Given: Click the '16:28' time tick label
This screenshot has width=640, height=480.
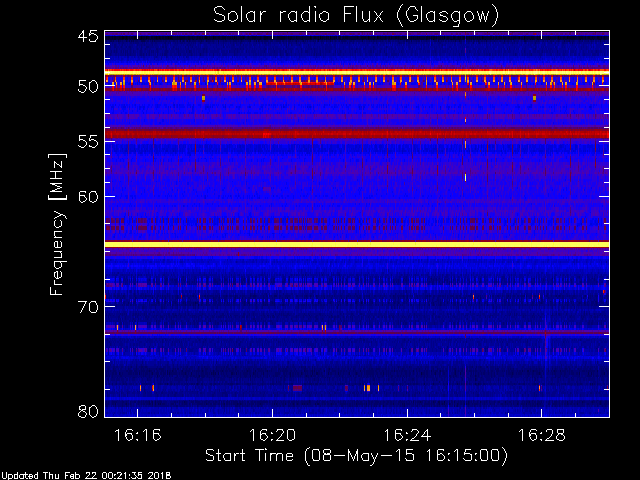Looking at the screenshot, I should click(542, 435).
